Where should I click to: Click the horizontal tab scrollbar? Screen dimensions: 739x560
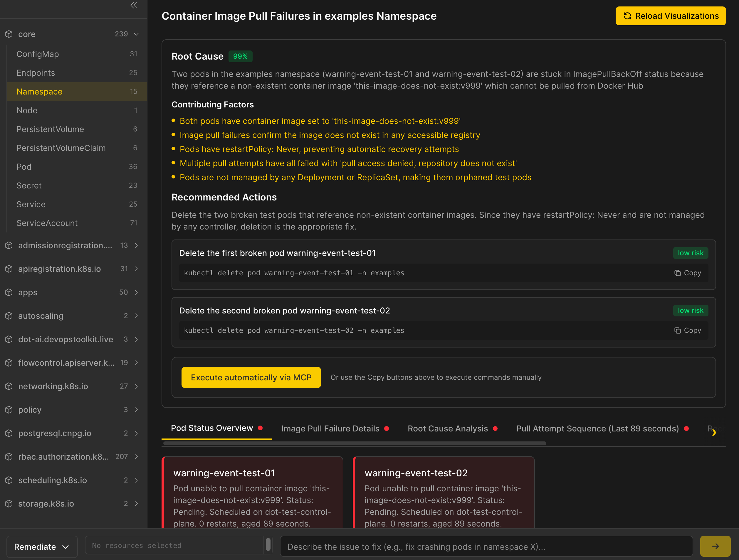pyautogui.click(x=355, y=443)
